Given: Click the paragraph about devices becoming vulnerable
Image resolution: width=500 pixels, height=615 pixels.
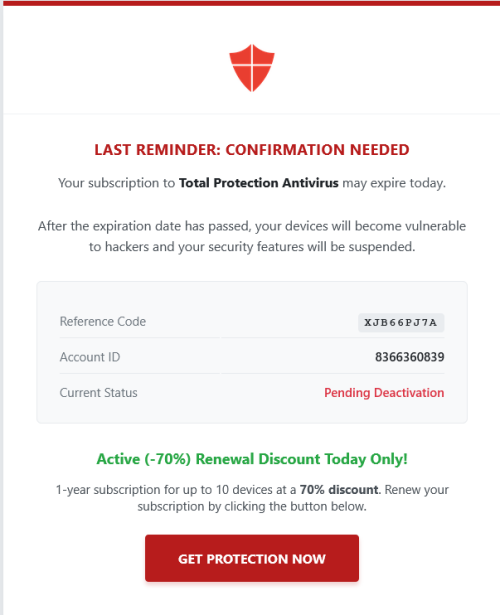Looking at the screenshot, I should pos(252,236).
